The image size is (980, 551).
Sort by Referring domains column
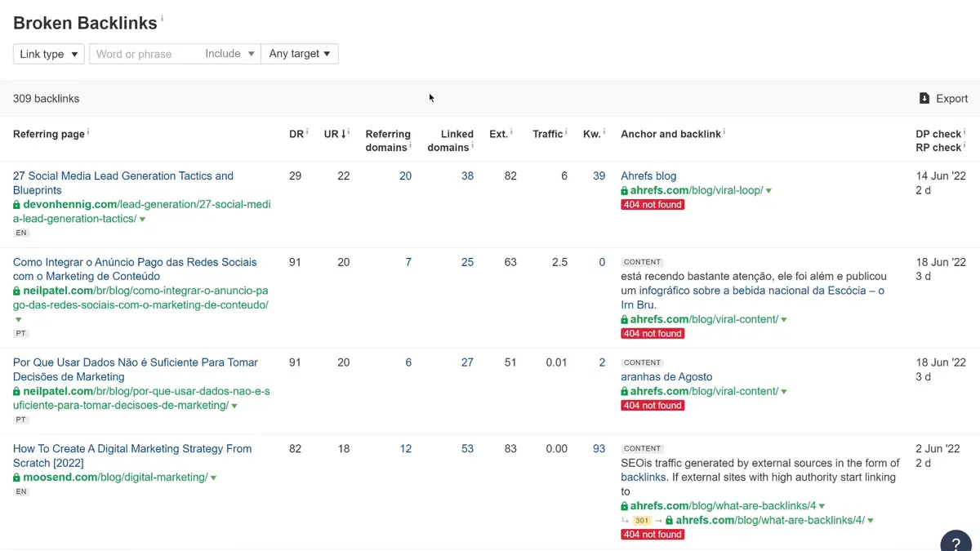click(x=388, y=140)
